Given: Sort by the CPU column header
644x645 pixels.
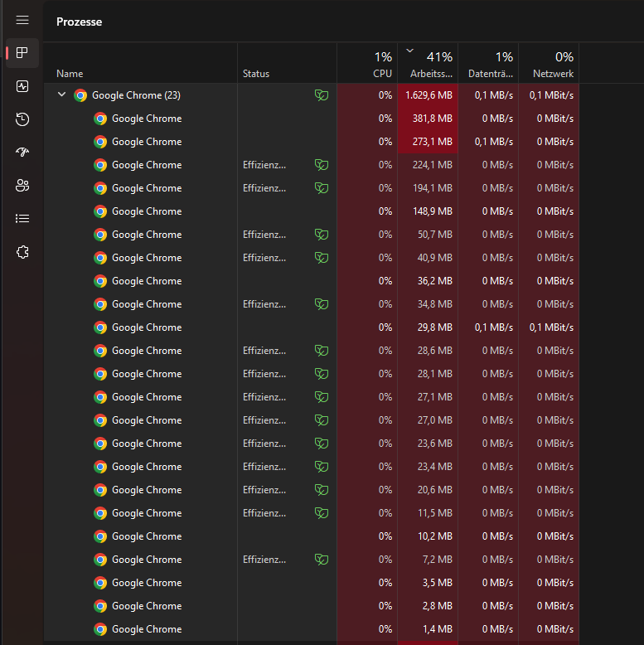Looking at the screenshot, I should tap(367, 63).
